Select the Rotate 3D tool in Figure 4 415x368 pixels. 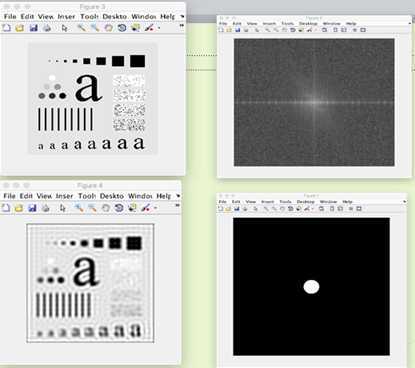click(x=119, y=208)
